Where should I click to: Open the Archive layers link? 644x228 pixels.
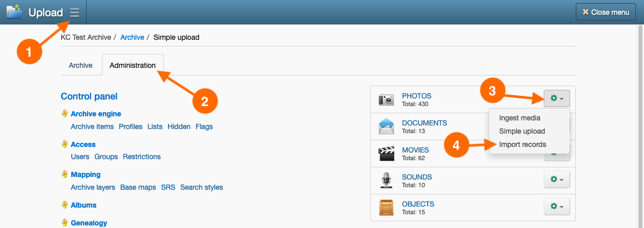[x=93, y=187]
